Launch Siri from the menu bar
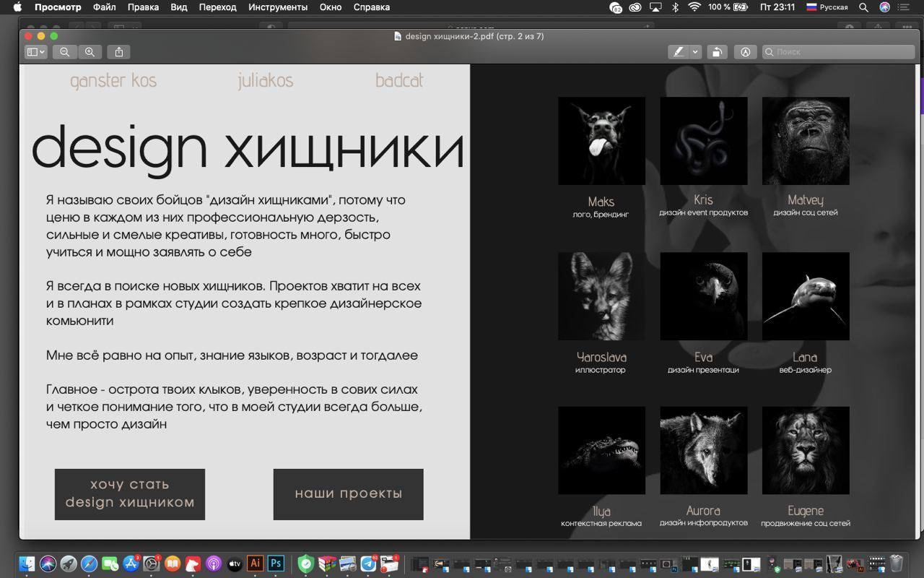 point(884,7)
